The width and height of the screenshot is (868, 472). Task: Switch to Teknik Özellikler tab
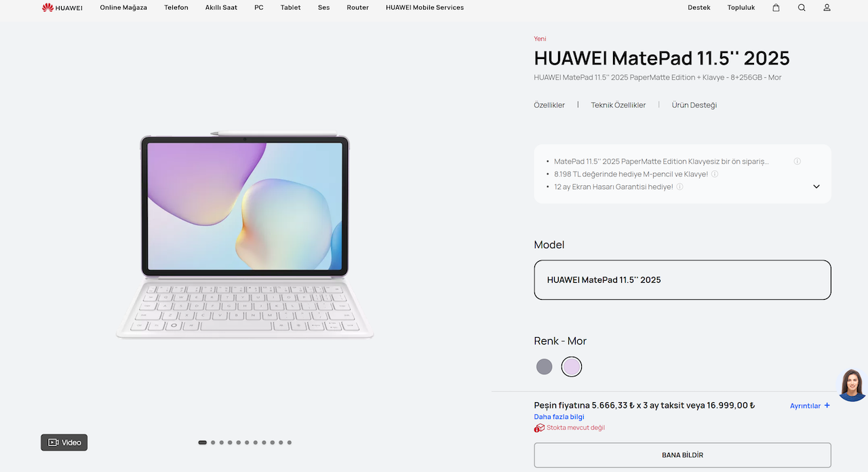(x=618, y=105)
